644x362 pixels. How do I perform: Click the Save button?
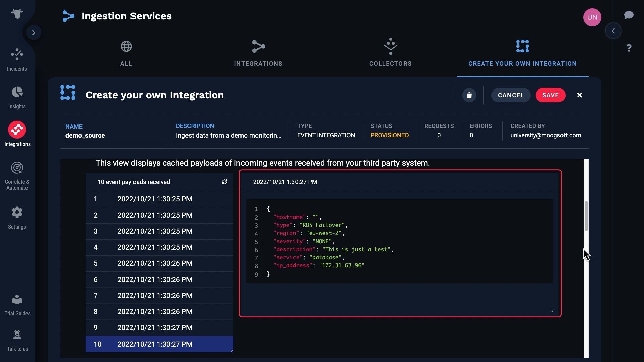pyautogui.click(x=550, y=95)
